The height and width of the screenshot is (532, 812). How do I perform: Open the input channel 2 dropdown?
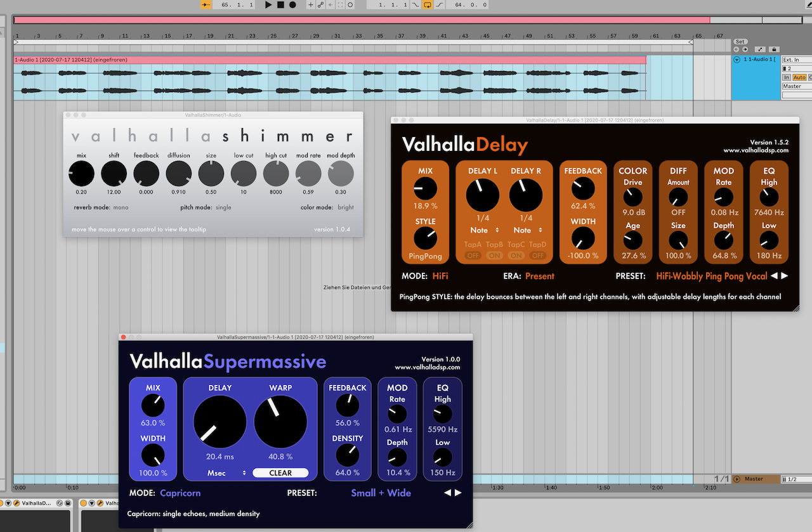797,68
